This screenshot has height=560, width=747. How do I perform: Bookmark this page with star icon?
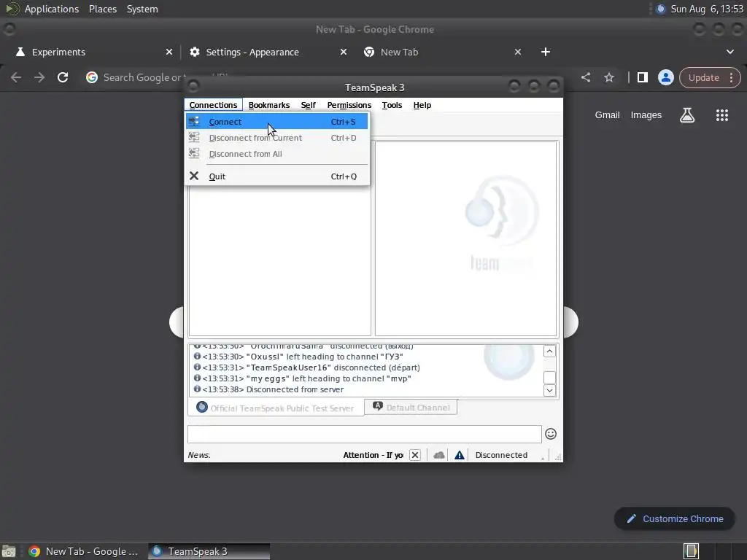tap(609, 77)
